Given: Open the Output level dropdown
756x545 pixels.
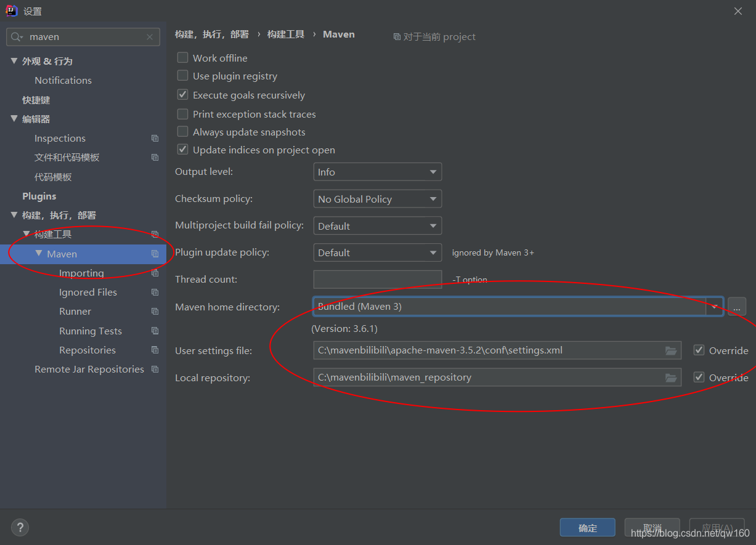Looking at the screenshot, I should point(377,172).
